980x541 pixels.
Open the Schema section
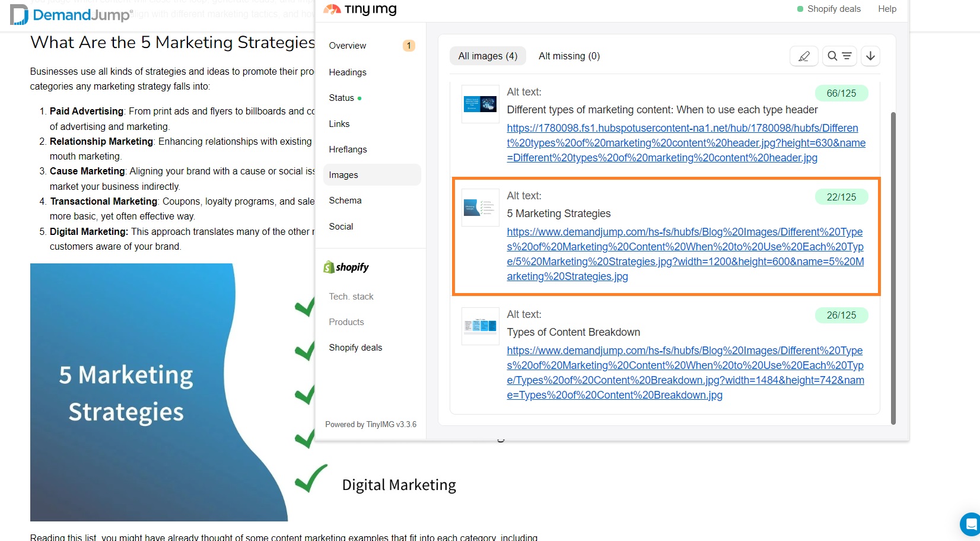345,200
